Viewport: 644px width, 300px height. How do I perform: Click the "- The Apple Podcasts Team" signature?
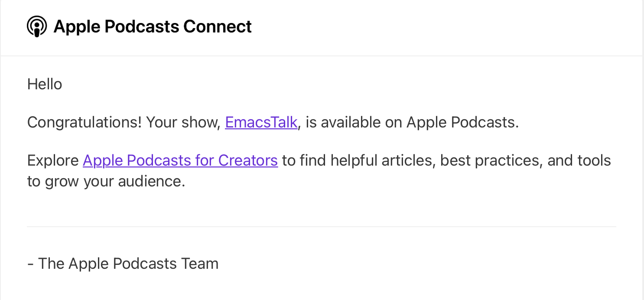tap(123, 264)
